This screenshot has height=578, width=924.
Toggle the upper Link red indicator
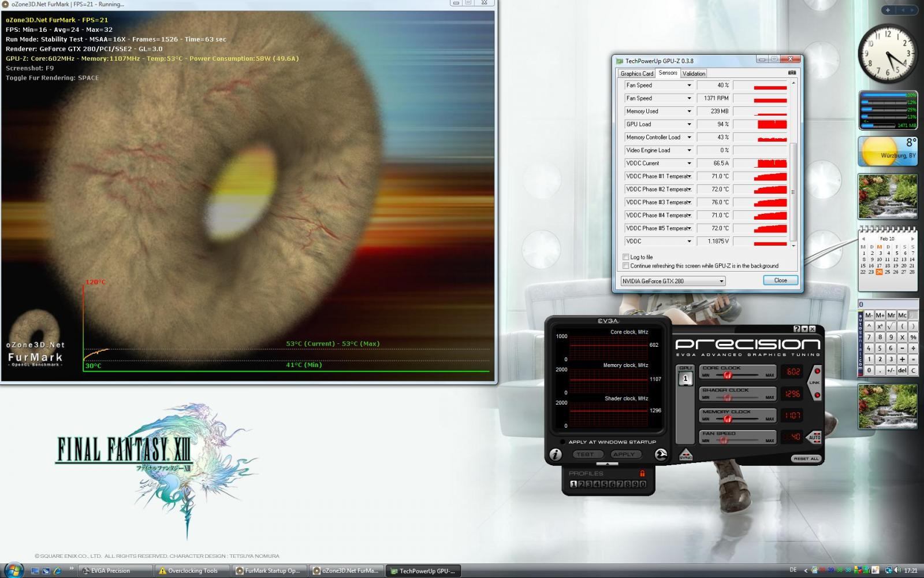(817, 371)
